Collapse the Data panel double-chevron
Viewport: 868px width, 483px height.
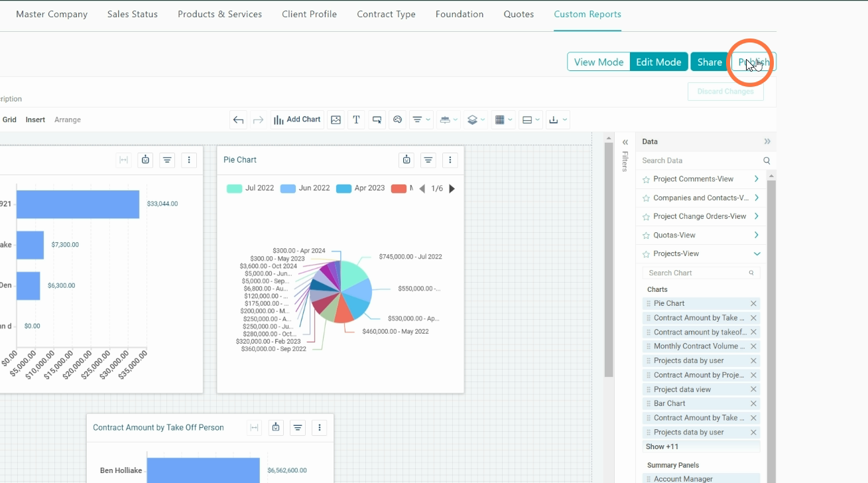pos(767,141)
